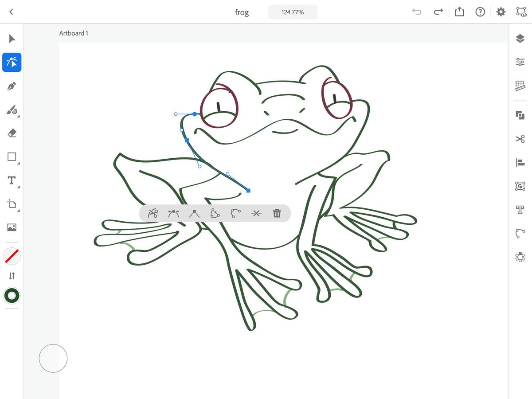532x399 pixels.
Task: Activate the Eraser tool
Action: pyautogui.click(x=12, y=133)
